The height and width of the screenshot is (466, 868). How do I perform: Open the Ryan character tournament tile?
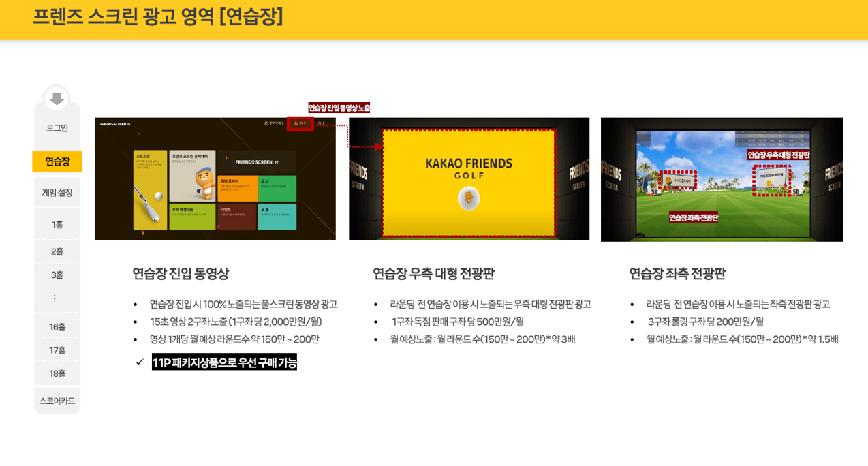193,176
